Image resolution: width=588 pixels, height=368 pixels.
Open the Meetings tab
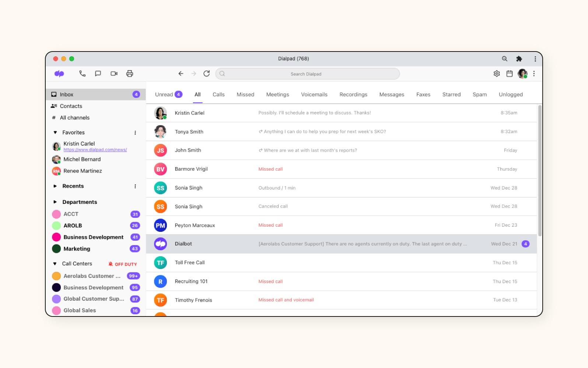click(x=278, y=95)
